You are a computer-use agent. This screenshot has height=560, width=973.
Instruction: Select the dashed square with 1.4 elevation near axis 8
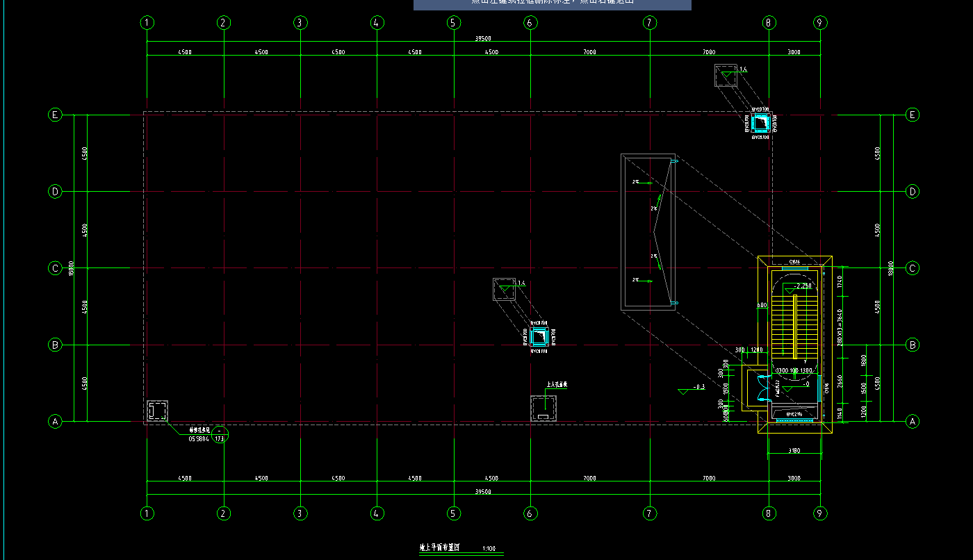(727, 75)
